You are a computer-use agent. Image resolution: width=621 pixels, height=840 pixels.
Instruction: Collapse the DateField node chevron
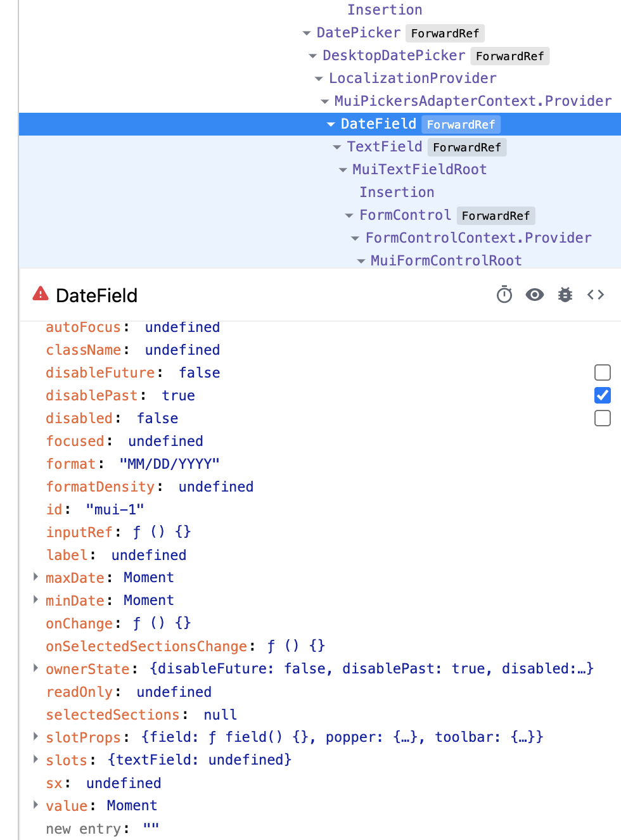tap(331, 124)
